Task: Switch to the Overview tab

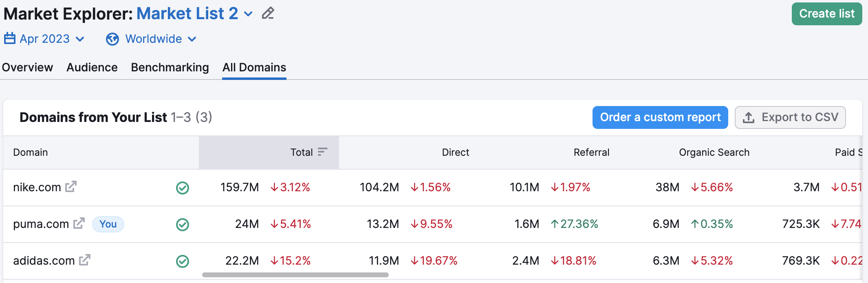Action: (27, 67)
